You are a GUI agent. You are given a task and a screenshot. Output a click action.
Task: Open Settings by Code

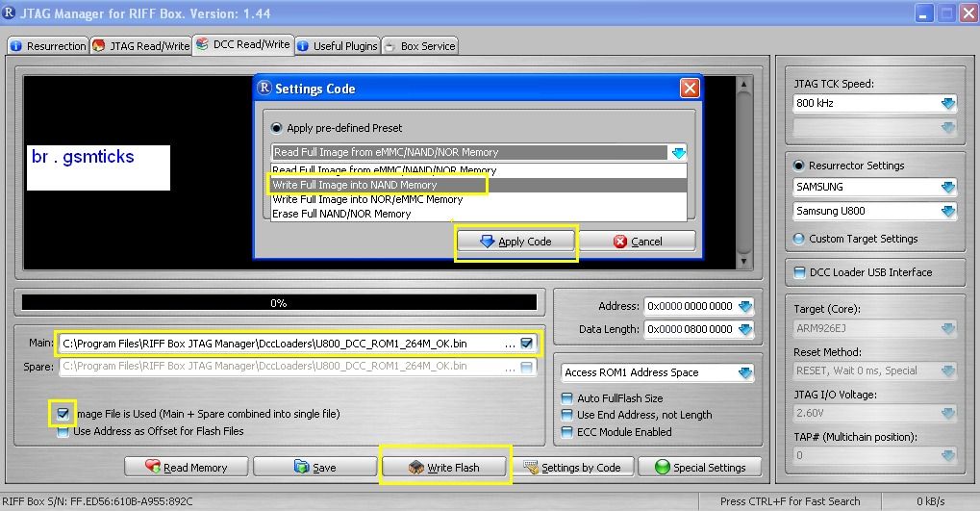(572, 468)
